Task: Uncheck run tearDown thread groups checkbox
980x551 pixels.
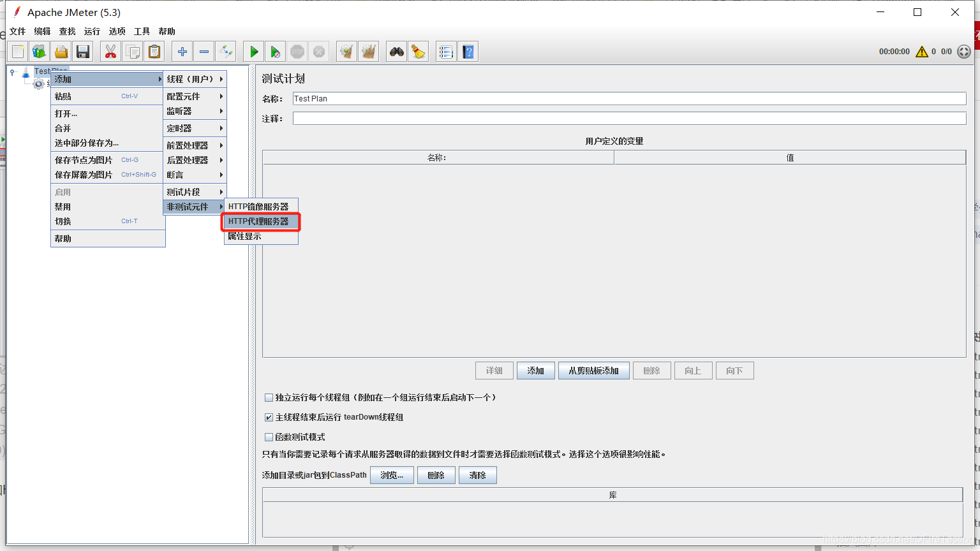Action: click(x=269, y=417)
